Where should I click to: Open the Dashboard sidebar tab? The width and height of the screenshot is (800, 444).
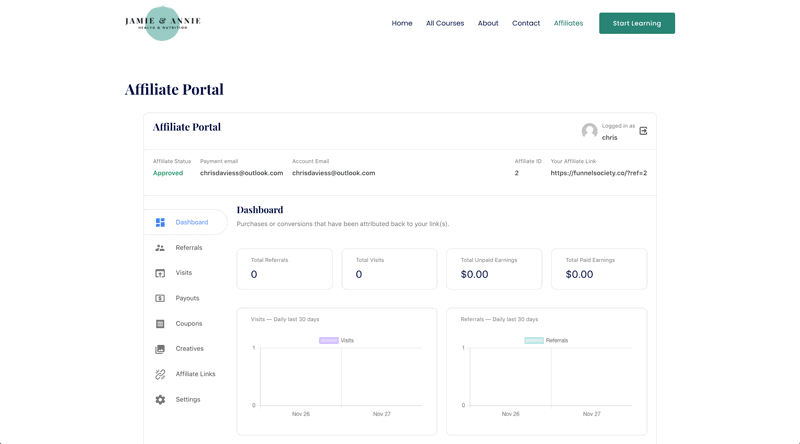pos(186,223)
